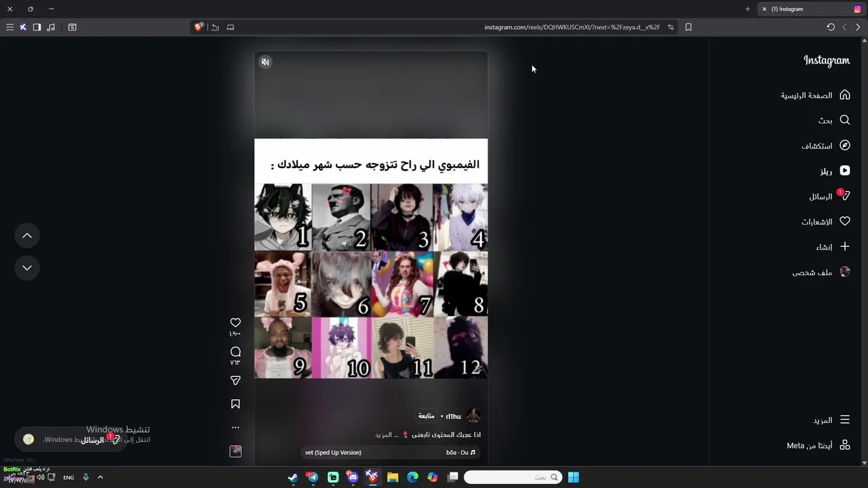Open the r11hu username link
This screenshot has width=868, height=488.
453,416
